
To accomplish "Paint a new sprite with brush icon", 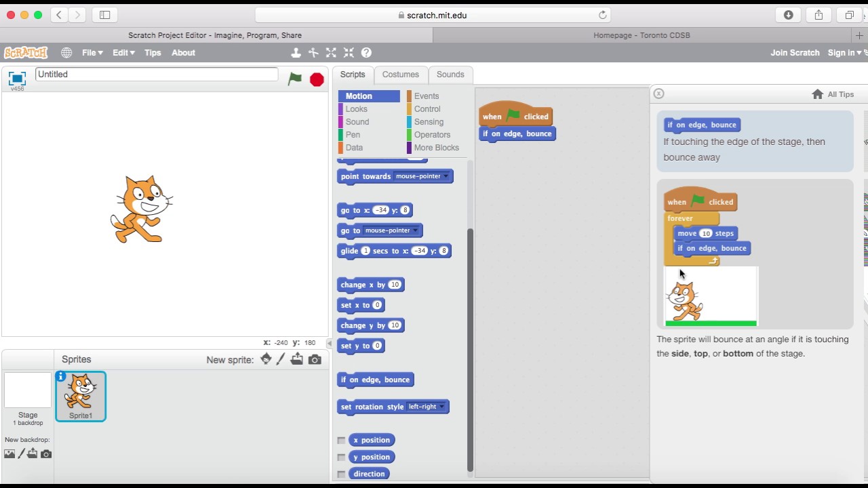I will [x=281, y=359].
